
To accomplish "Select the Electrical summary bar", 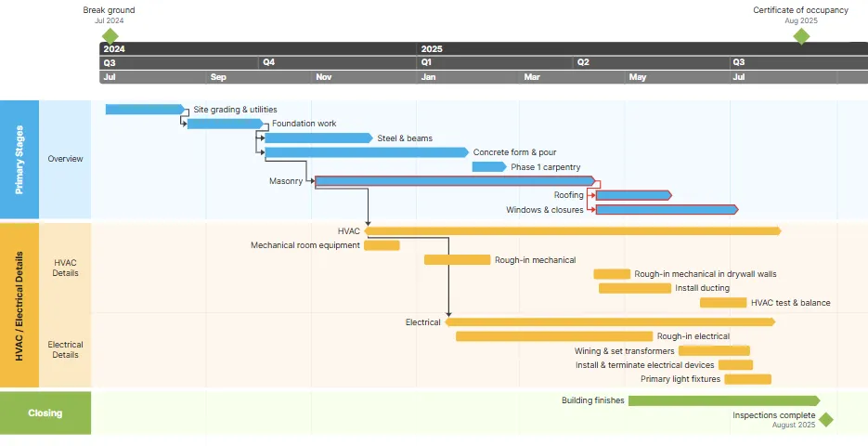I will coord(610,321).
